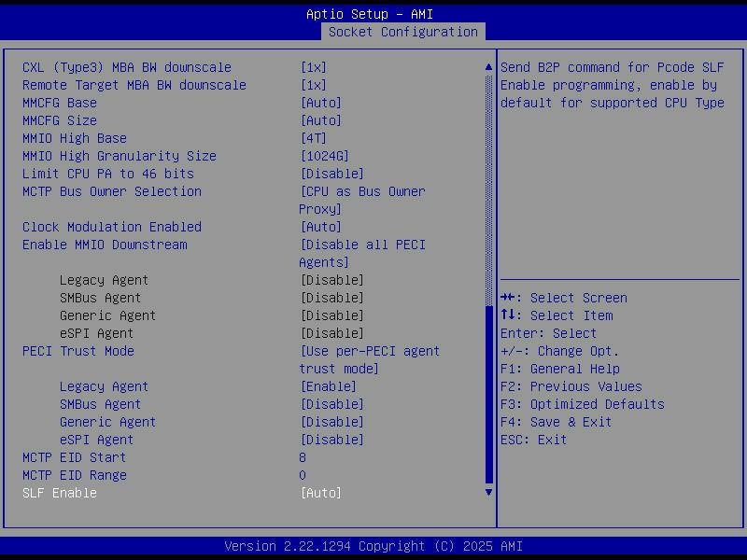Image resolution: width=747 pixels, height=560 pixels.
Task: Open MMCFG Size [Auto] value
Action: pos(321,120)
